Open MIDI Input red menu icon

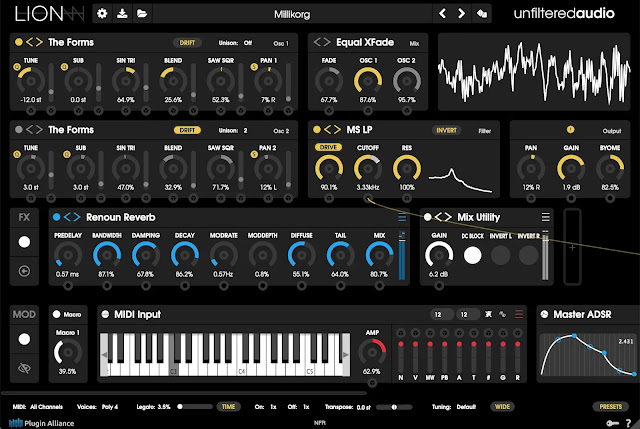coord(519,314)
